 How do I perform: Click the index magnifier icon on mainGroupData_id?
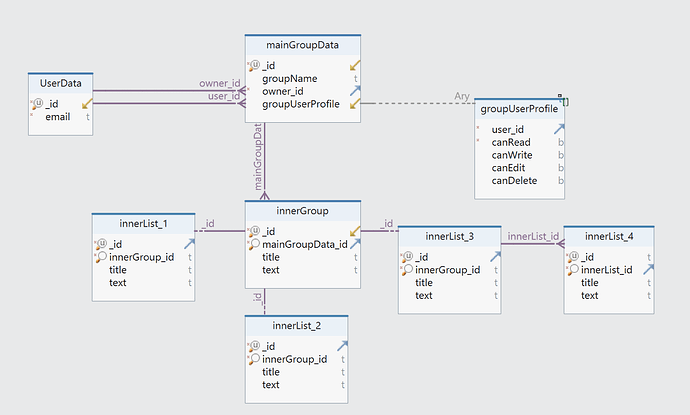(254, 245)
